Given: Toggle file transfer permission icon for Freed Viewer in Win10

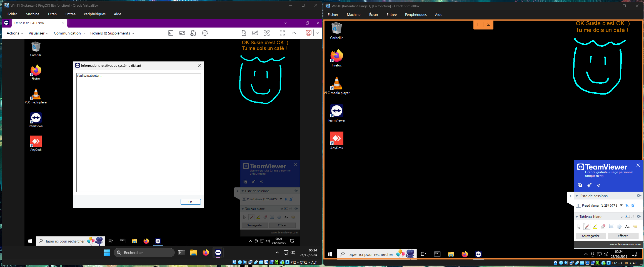Looking at the screenshot, I should coord(633,206).
